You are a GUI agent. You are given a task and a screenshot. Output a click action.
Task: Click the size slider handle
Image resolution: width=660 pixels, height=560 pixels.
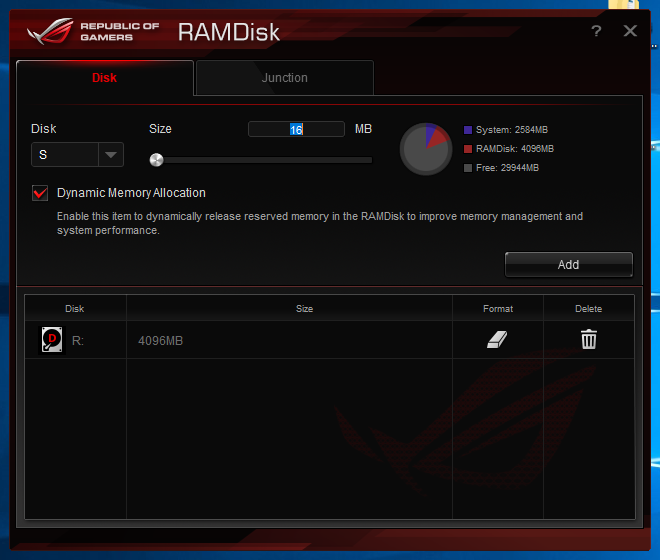[x=156, y=159]
